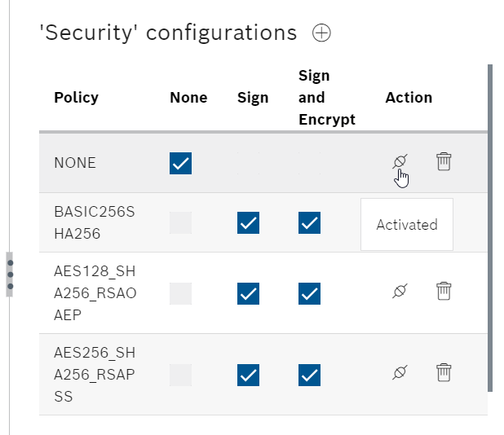The height and width of the screenshot is (435, 504).
Task: Click activation plug icon for NONE policy
Action: [400, 161]
